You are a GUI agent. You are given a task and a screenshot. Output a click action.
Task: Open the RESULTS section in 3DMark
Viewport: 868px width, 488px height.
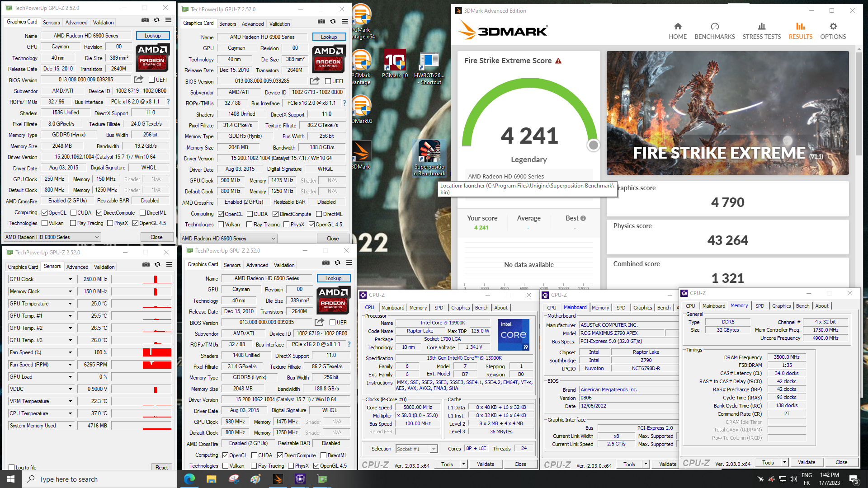point(800,31)
